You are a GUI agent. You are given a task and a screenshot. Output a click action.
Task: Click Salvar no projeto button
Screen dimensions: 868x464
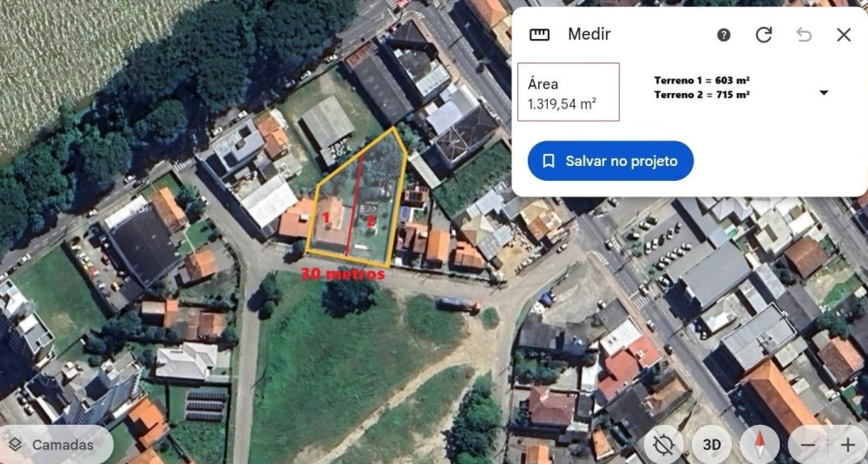610,161
